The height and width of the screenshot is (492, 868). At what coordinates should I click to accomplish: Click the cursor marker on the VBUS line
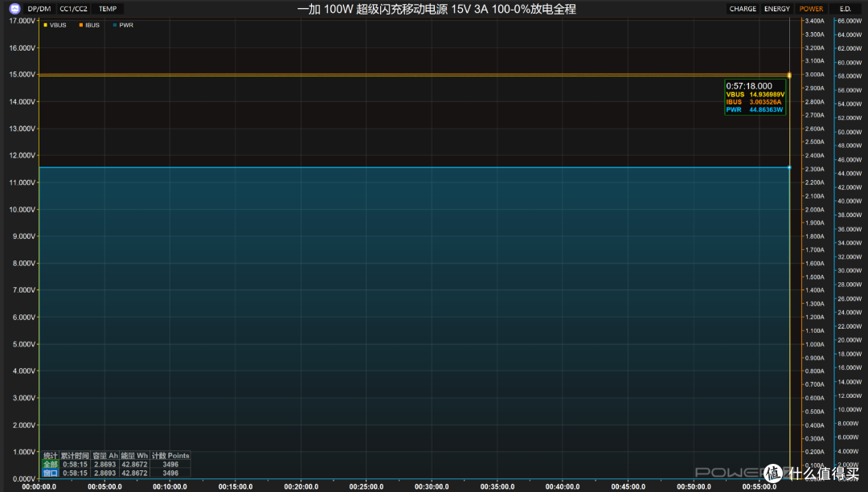tap(789, 76)
